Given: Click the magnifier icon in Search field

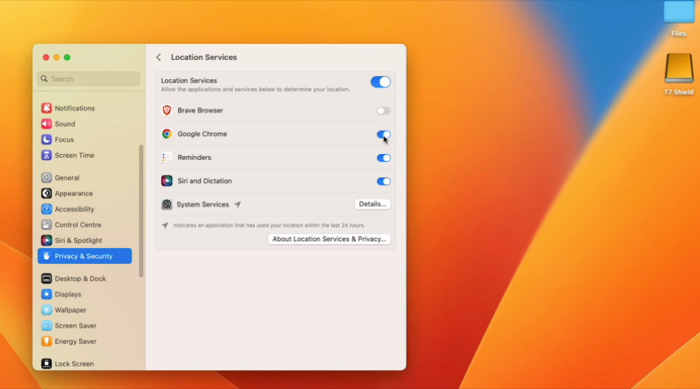Looking at the screenshot, I should (44, 79).
